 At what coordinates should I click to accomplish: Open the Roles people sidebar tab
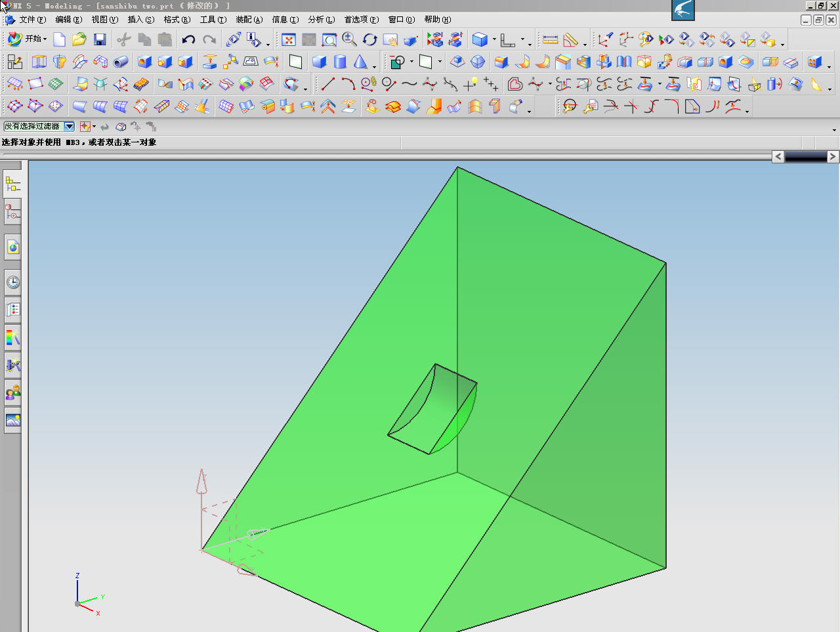12,393
